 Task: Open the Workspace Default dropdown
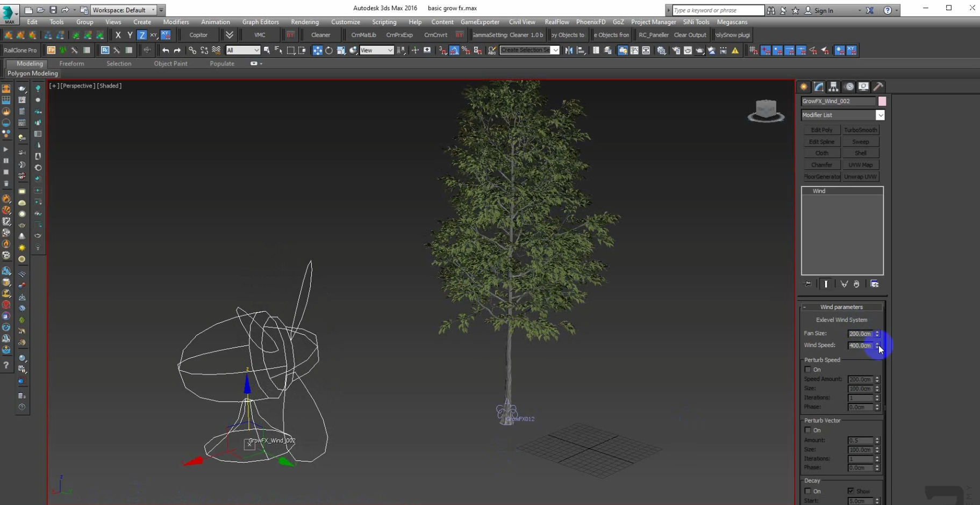click(154, 10)
